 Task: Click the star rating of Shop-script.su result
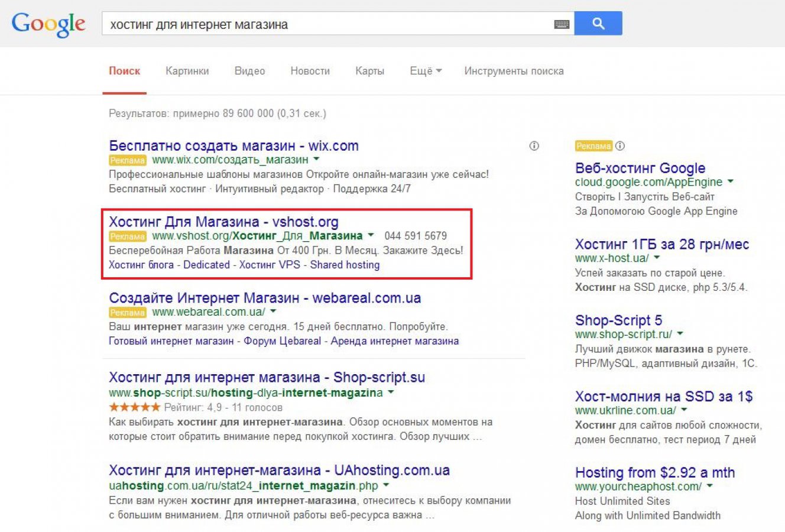[135, 407]
